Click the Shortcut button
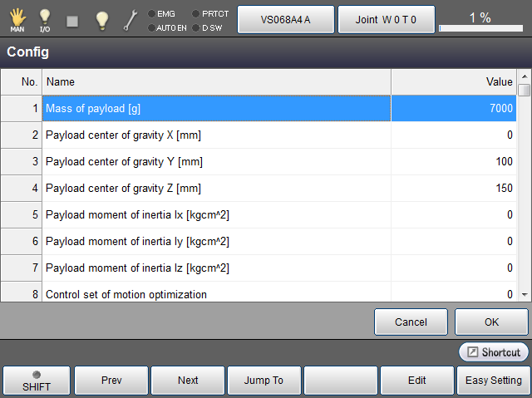Image resolution: width=532 pixels, height=398 pixels. pyautogui.click(x=493, y=352)
